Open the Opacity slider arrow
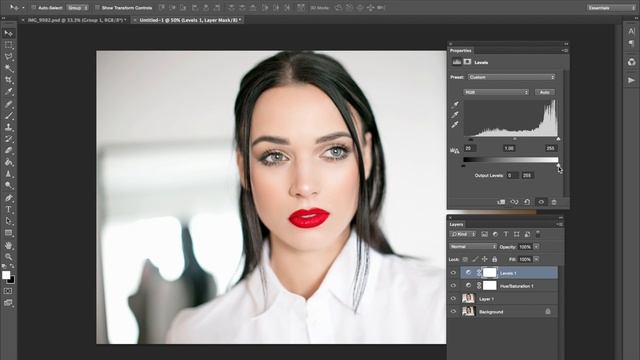This screenshot has width=640, height=360. pyautogui.click(x=536, y=247)
